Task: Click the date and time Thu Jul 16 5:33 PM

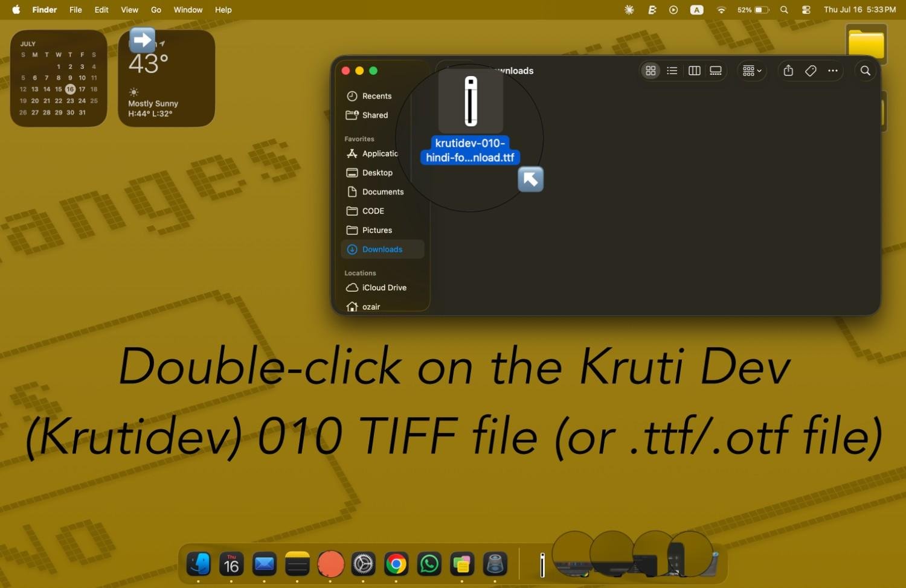Action: pos(859,10)
